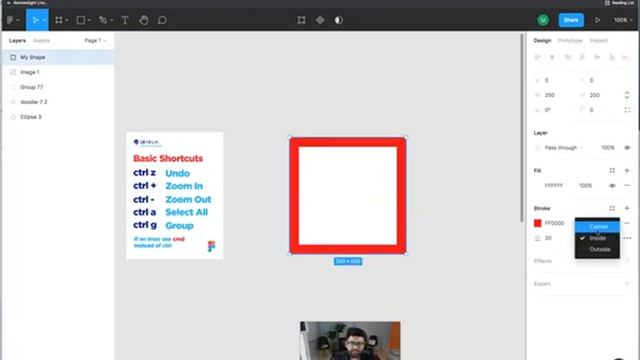
Task: Click the user avatar in toolbar
Action: tap(543, 20)
